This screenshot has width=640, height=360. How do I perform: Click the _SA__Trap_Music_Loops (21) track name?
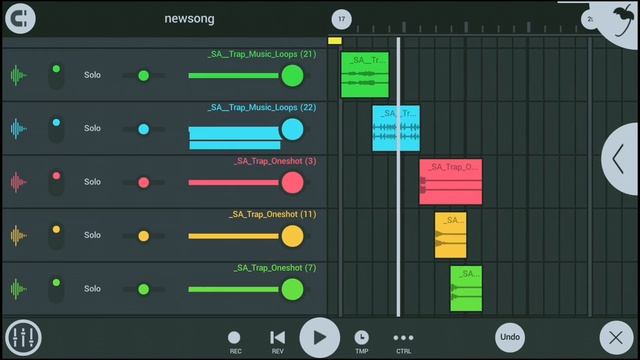(262, 54)
